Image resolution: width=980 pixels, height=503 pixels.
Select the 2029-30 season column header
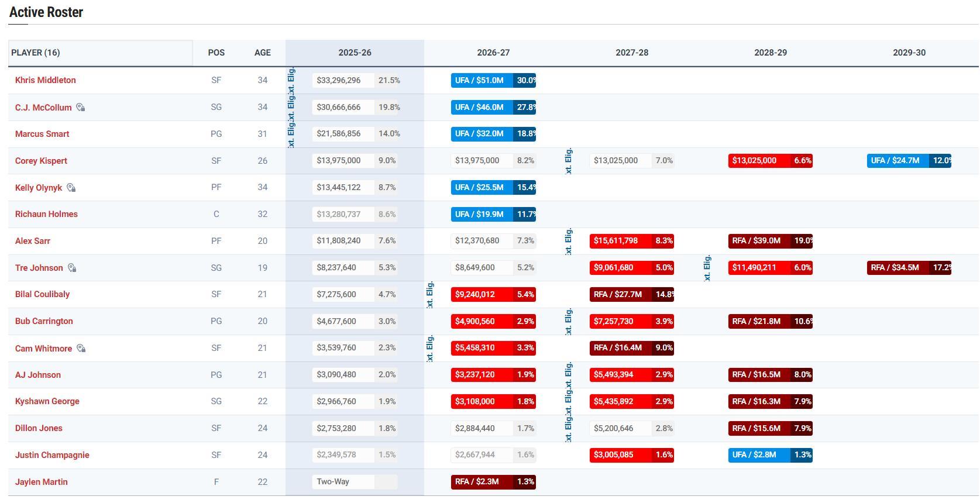pos(909,53)
